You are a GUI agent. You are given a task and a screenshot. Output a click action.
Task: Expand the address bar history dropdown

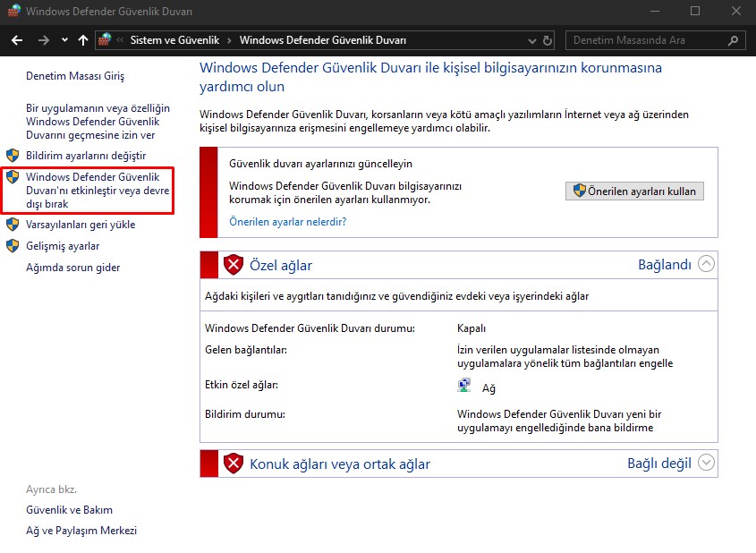pyautogui.click(x=532, y=41)
